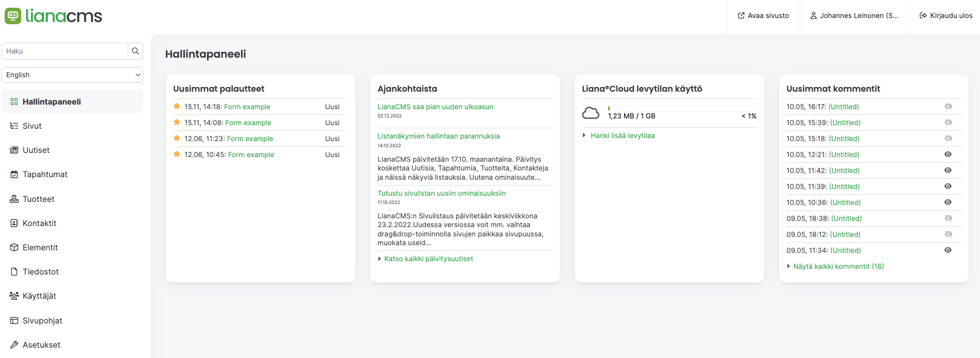This screenshot has height=358, width=980.
Task: Toggle visibility of 10.05, 10:36 comment
Action: [948, 202]
